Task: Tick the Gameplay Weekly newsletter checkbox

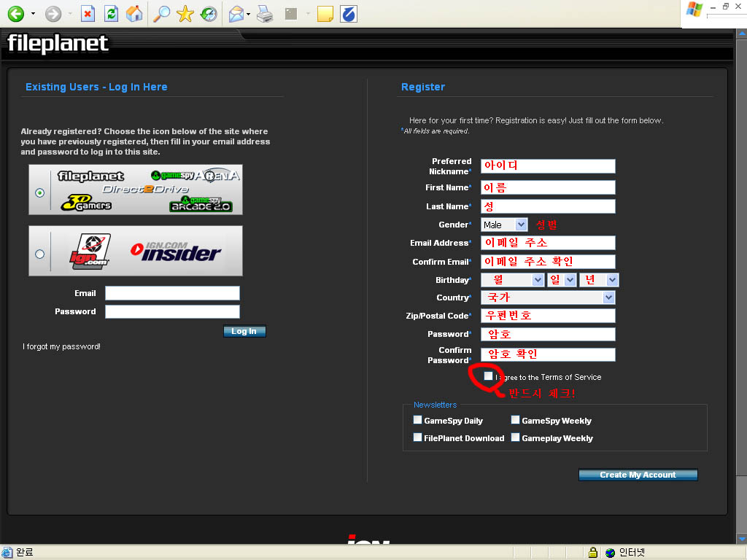Action: pyautogui.click(x=515, y=437)
